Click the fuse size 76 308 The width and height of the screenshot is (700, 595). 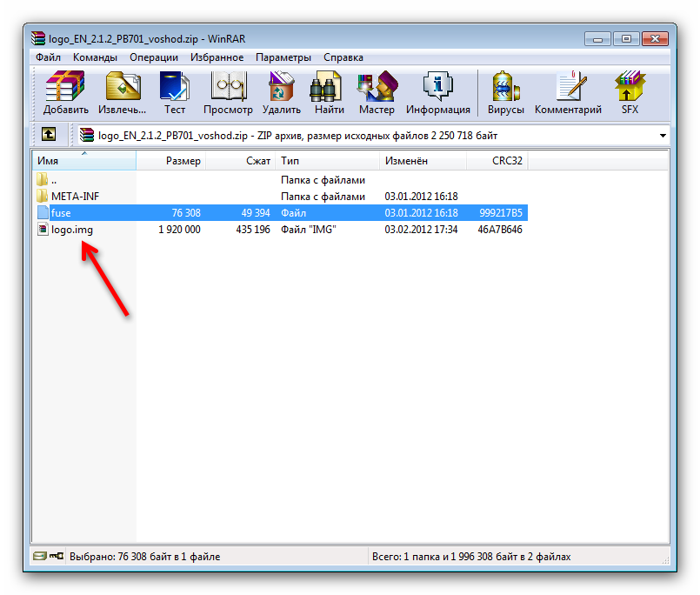tap(186, 213)
